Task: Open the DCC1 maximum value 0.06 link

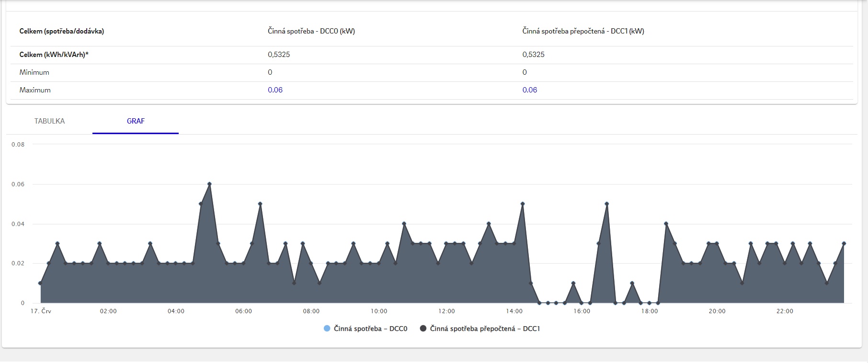Action: [x=530, y=90]
